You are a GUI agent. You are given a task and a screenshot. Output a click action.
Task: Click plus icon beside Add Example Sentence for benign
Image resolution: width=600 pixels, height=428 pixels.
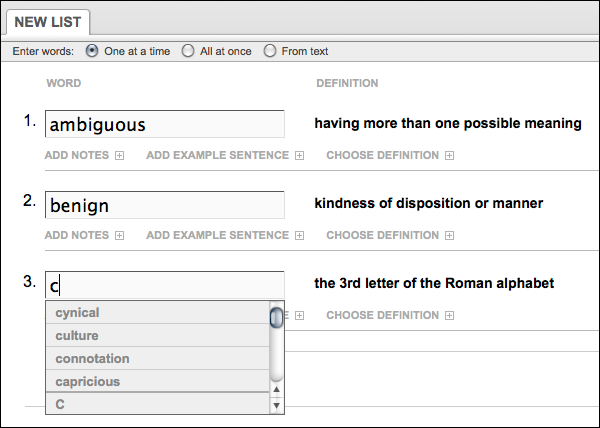coord(298,235)
